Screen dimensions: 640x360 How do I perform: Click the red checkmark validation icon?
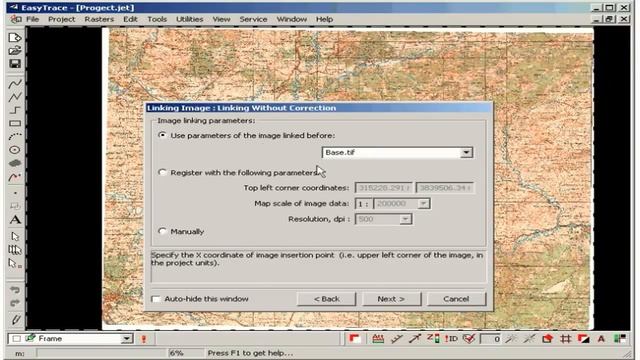coord(469,338)
